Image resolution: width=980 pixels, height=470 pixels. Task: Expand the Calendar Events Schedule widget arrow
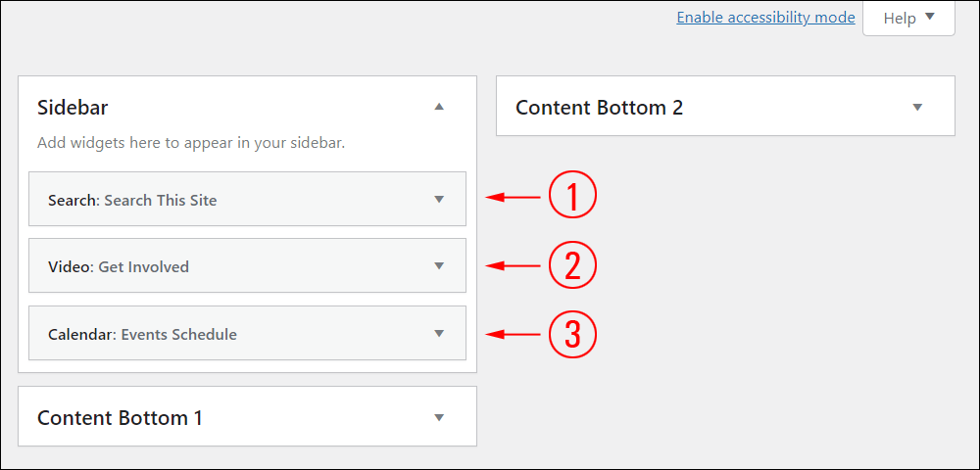point(439,333)
